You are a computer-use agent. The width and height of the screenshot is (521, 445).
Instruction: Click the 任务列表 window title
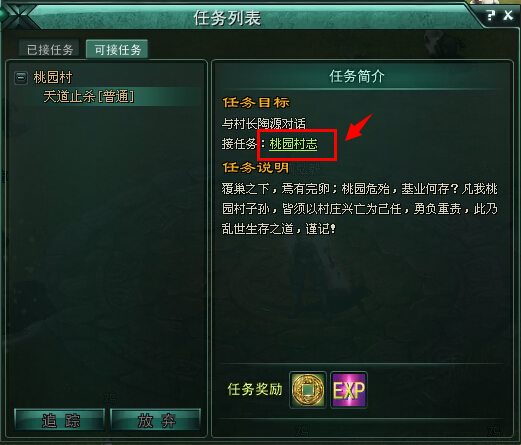[227, 18]
